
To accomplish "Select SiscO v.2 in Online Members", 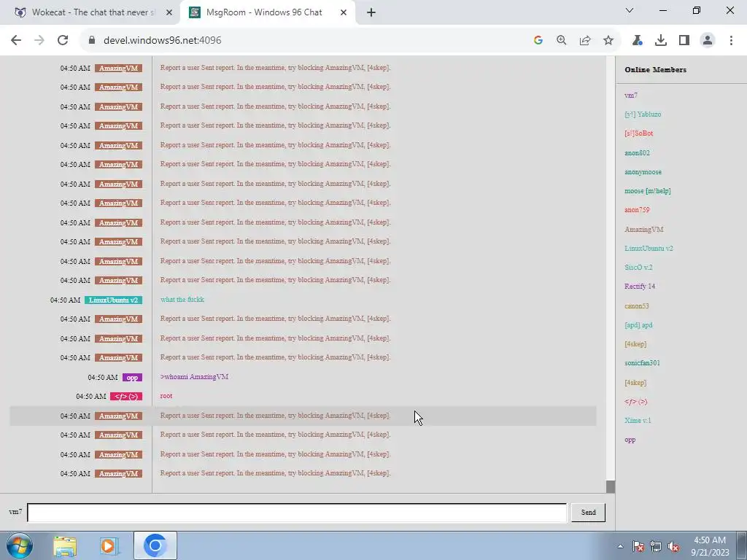I will click(638, 268).
